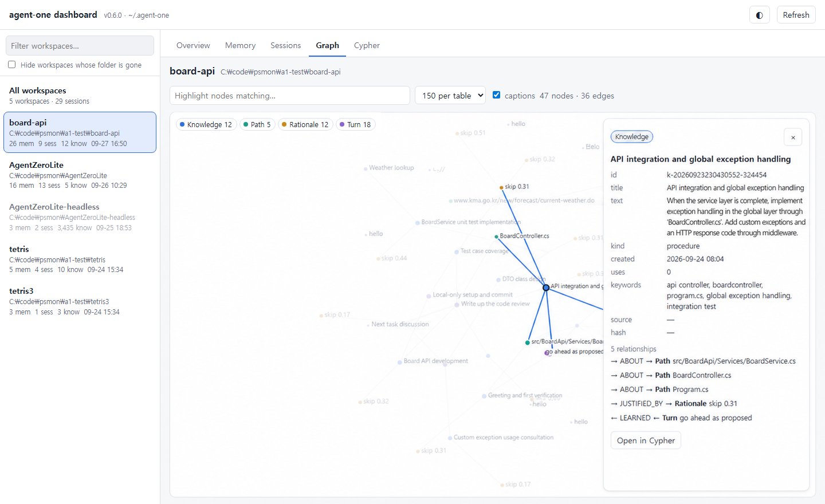Open the AgentZeroLite workspace
The image size is (825, 504).
80,175
